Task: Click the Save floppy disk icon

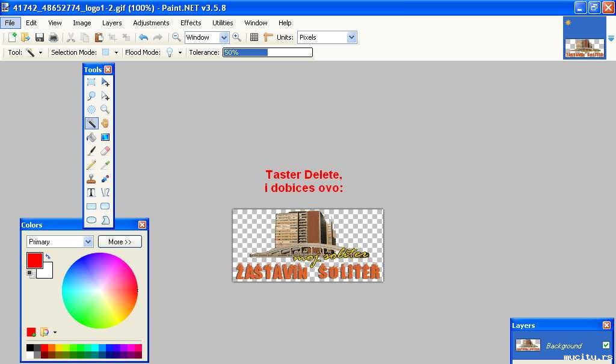Action: [x=40, y=37]
